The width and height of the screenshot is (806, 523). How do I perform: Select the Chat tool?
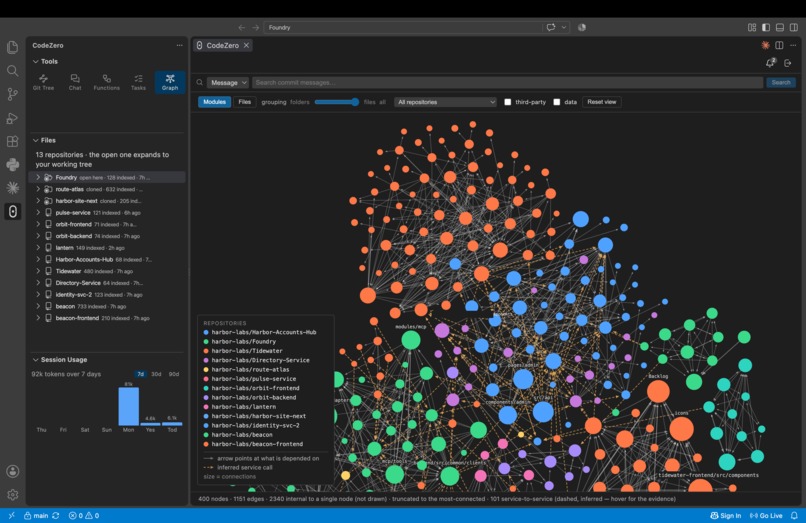point(75,82)
